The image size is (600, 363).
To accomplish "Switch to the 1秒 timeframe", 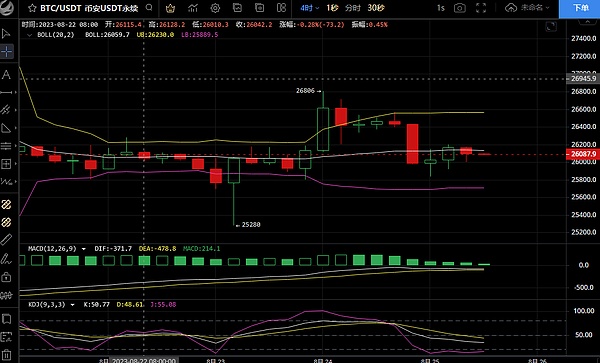I will [332, 8].
